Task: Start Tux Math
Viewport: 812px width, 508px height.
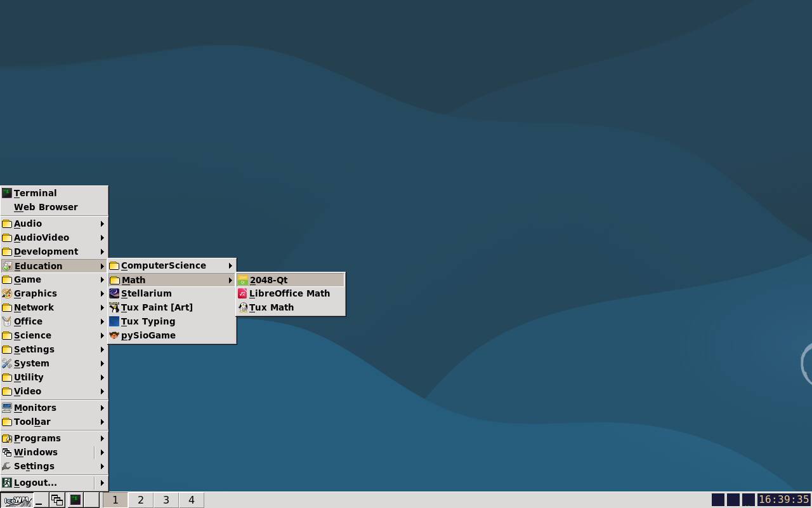Action: tap(272, 307)
